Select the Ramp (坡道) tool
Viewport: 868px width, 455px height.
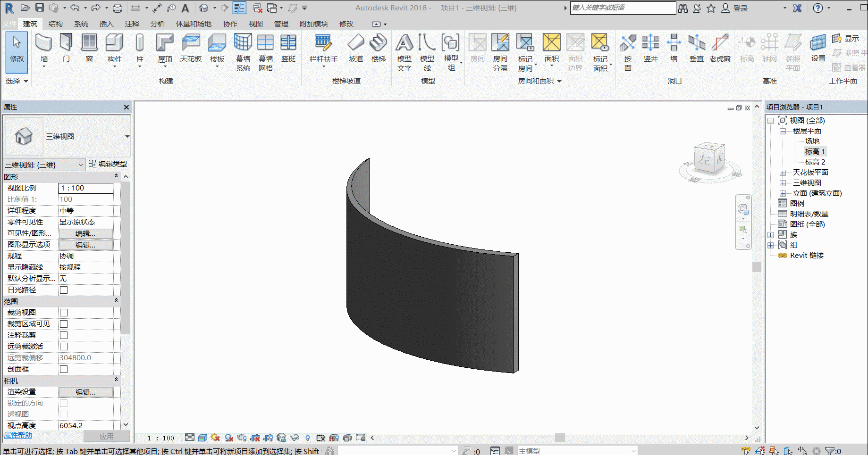click(356, 49)
